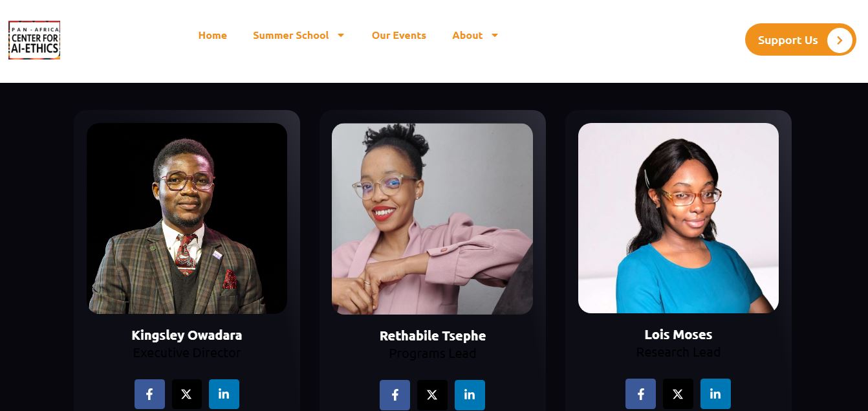The image size is (868, 411).
Task: Open Kingsley Owadara's X (Twitter) icon
Action: [x=186, y=394]
